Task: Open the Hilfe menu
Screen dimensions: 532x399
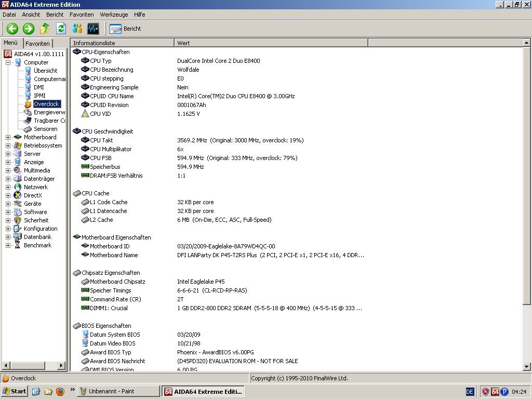Action: click(x=139, y=15)
